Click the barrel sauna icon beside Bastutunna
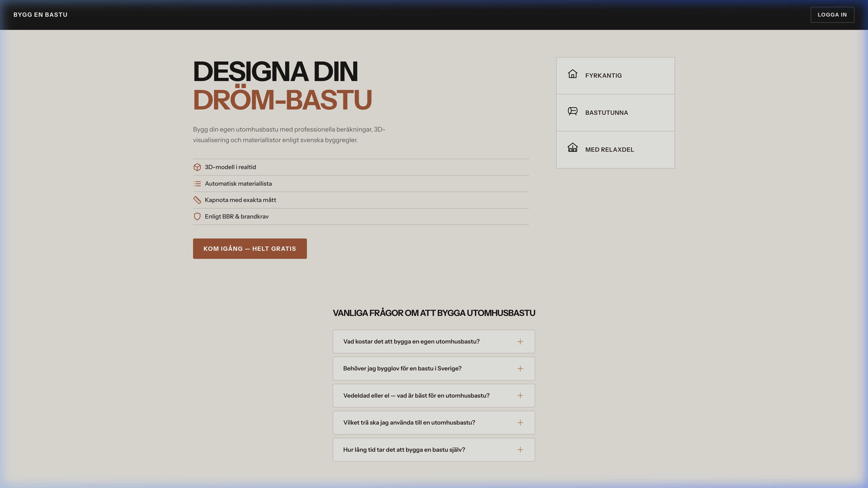Screen dimensions: 868x488 (x=573, y=111)
